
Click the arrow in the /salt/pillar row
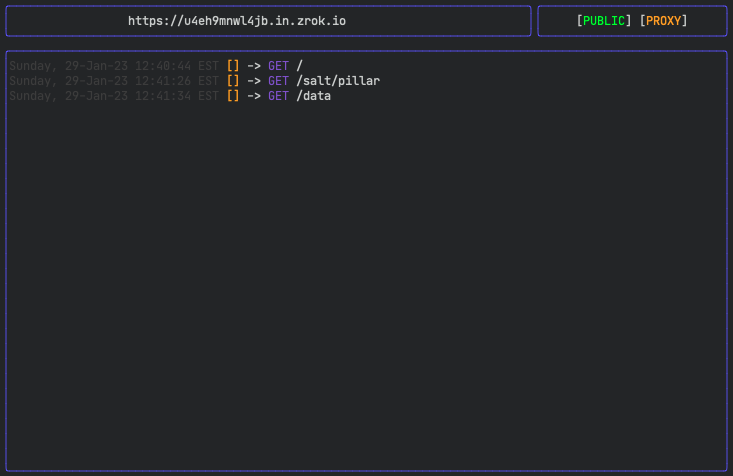[x=254, y=81]
